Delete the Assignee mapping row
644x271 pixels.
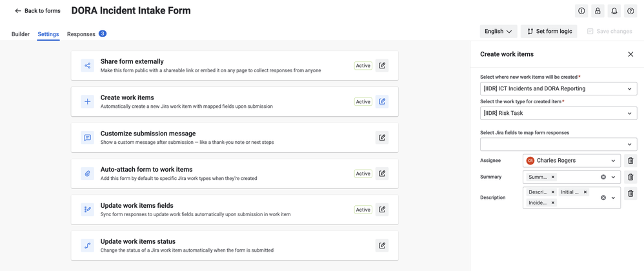click(x=630, y=161)
